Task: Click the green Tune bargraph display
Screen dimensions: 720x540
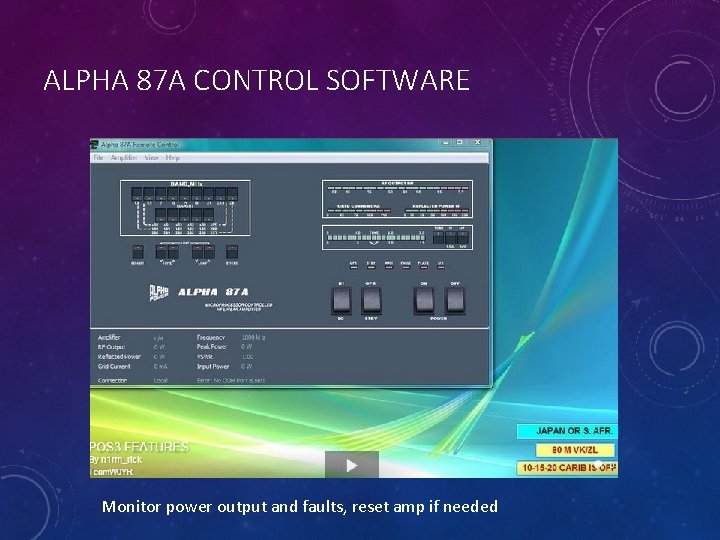Action: 376,237
